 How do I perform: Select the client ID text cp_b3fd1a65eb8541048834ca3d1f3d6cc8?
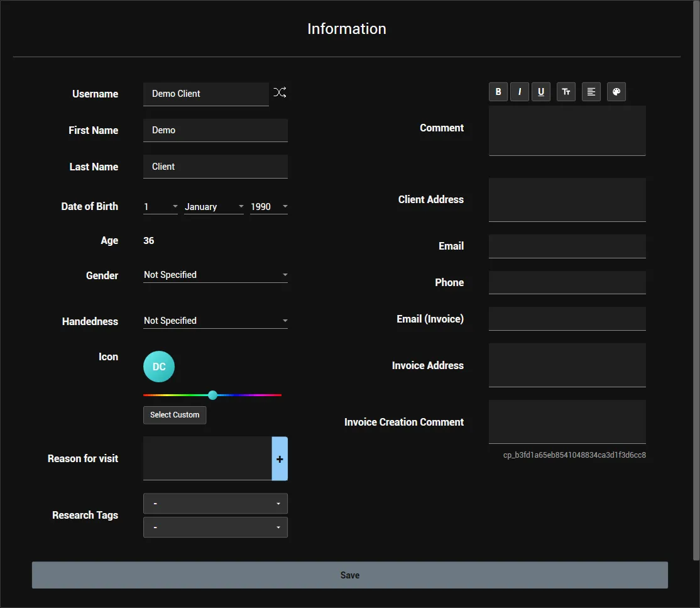574,455
